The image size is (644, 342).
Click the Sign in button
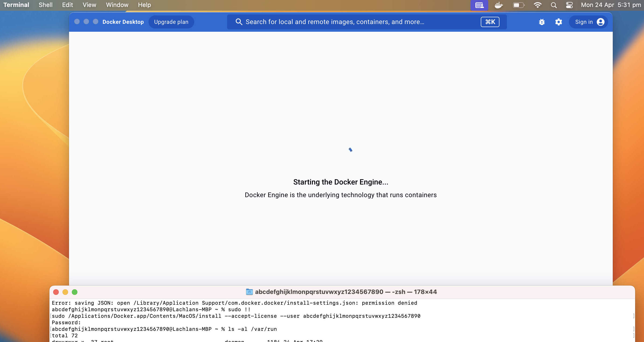[x=584, y=22]
